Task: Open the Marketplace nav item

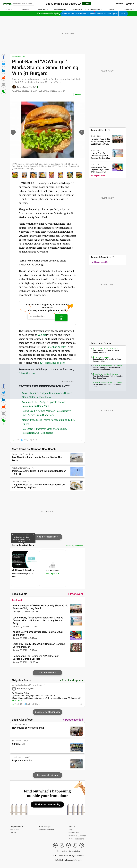Action: click(77, 9)
